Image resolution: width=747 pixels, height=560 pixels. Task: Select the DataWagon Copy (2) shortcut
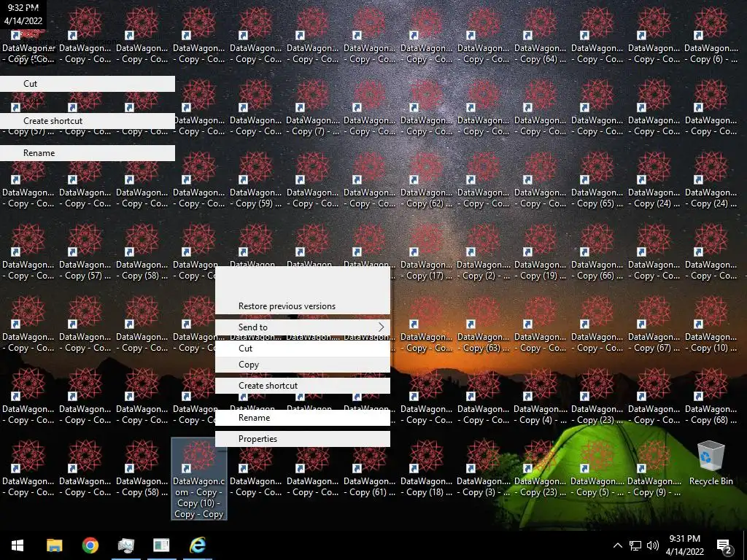coord(483,253)
